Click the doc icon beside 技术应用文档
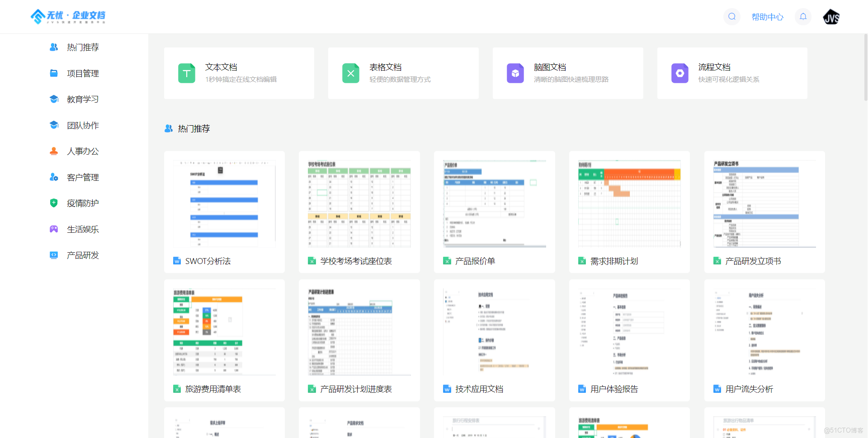 [x=447, y=389]
